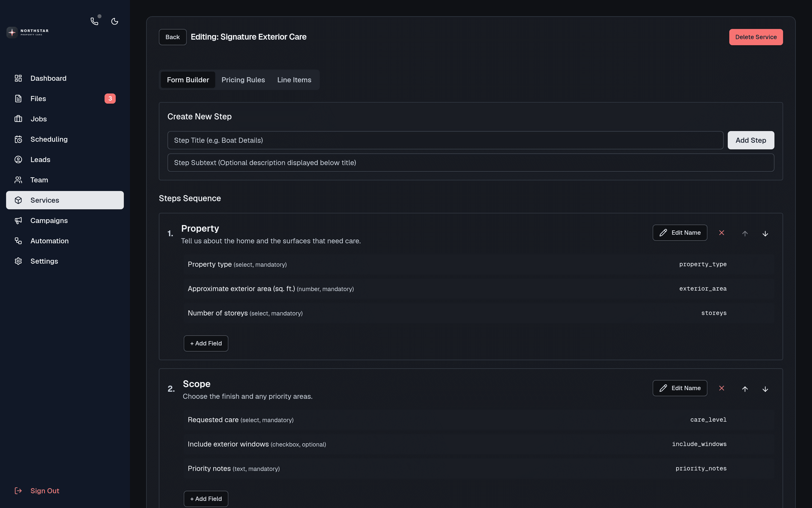The image size is (812, 508).
Task: Open Settings from sidebar
Action: (x=65, y=261)
